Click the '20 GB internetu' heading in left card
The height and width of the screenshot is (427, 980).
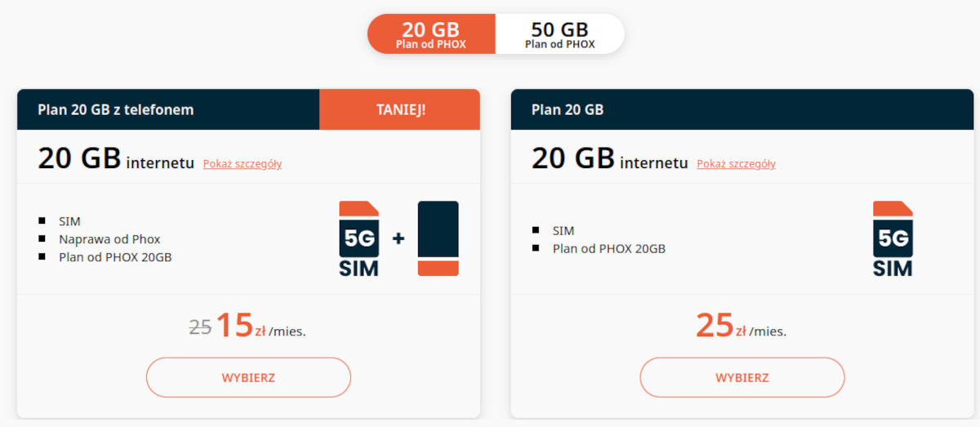pos(117,159)
